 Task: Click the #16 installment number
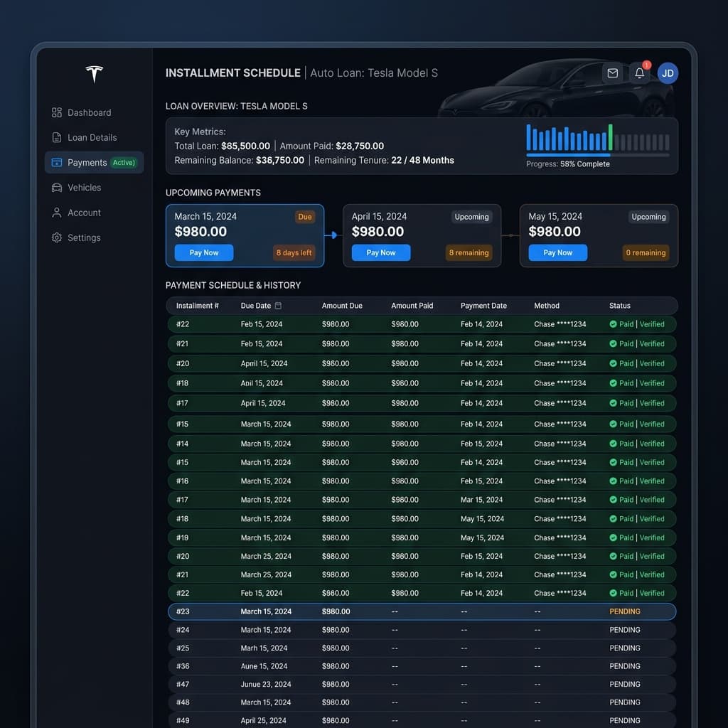click(x=182, y=481)
